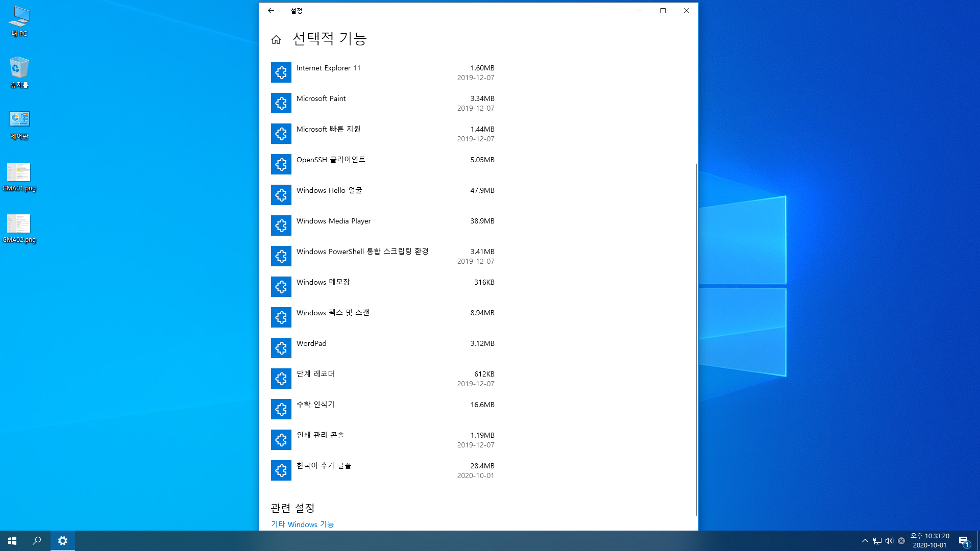Expand the Windows Hello 얼굴 entry
Screen dimensions: 980x551
click(x=329, y=190)
